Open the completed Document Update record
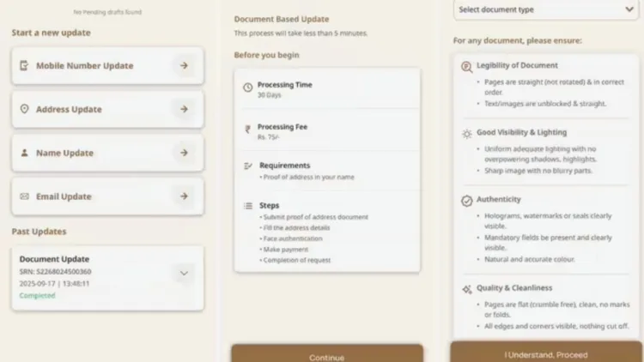 coord(107,278)
